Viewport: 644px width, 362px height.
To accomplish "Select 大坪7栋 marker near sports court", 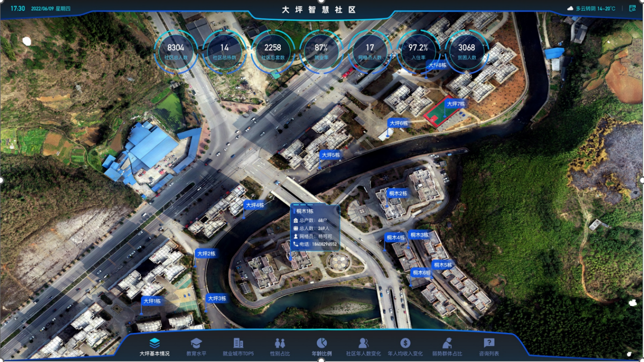I will tap(455, 104).
